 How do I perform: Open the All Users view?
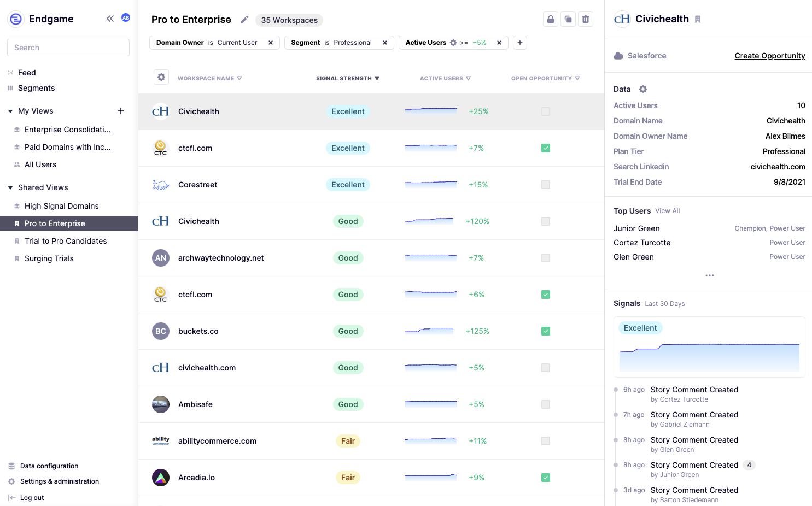pos(40,164)
